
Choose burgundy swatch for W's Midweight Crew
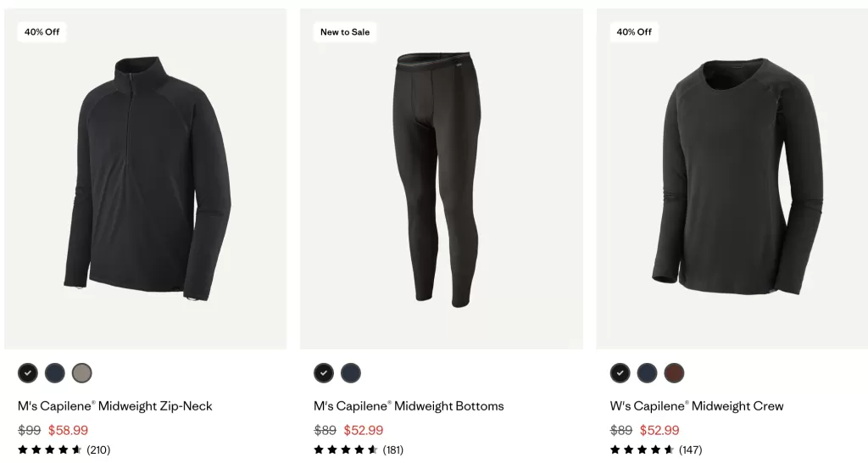tap(674, 373)
